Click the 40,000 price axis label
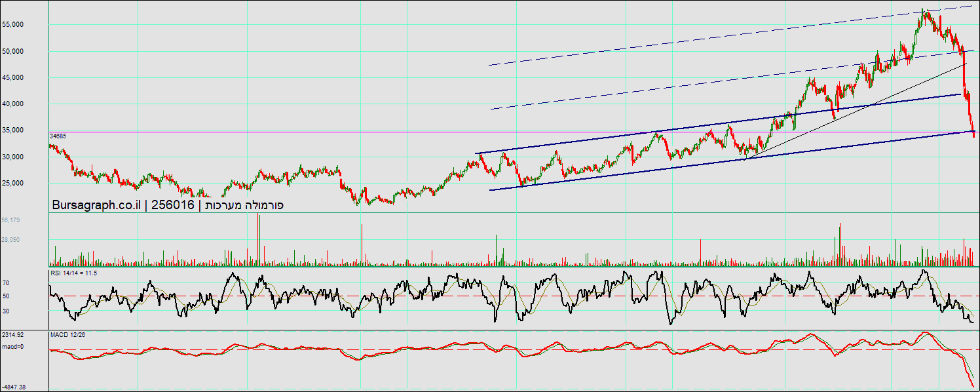This screenshot has width=980, height=392. [x=13, y=104]
